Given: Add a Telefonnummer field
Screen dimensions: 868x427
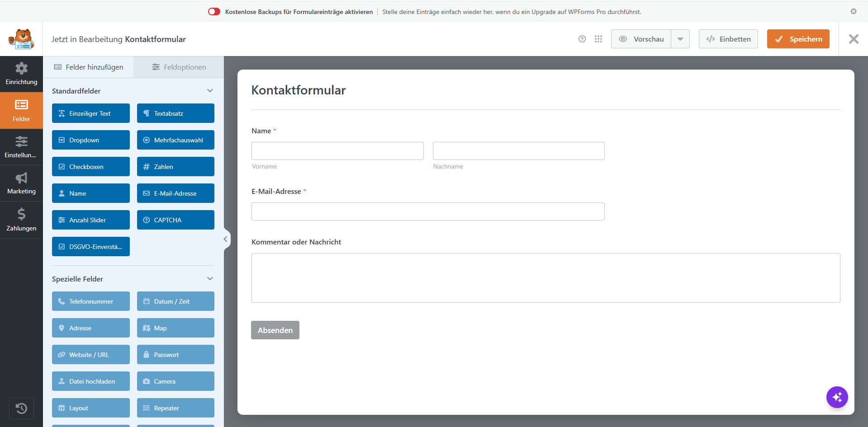Looking at the screenshot, I should click(x=91, y=301).
